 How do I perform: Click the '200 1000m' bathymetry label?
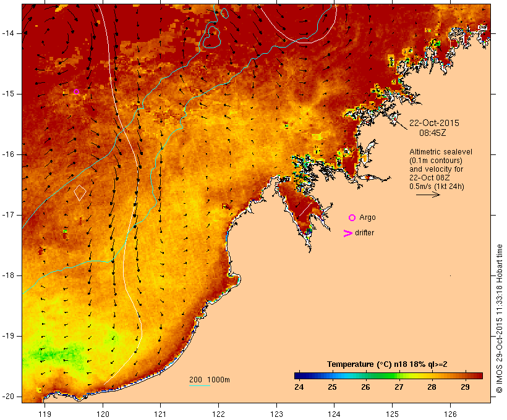(x=210, y=380)
